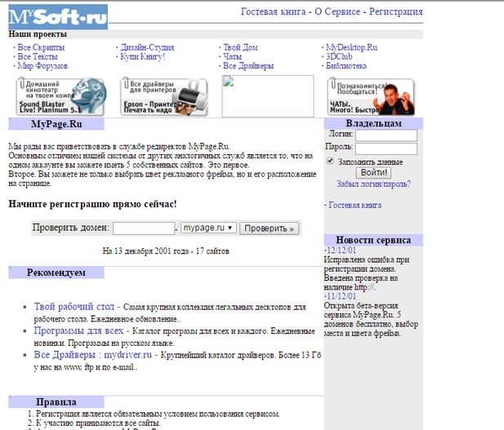Focus the Пароль input field

pyautogui.click(x=386, y=149)
